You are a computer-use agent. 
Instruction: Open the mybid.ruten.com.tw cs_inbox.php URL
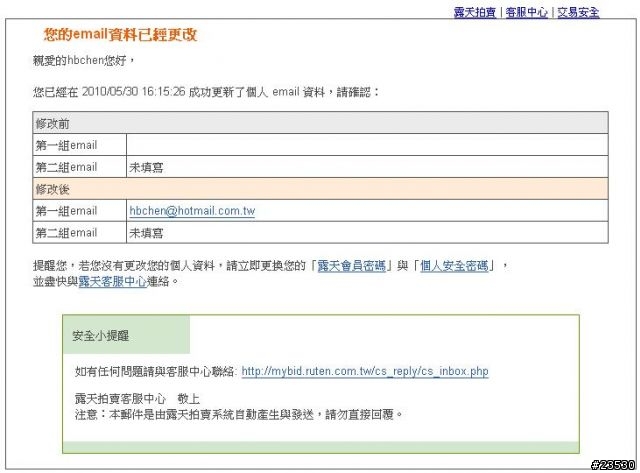pyautogui.click(x=365, y=371)
